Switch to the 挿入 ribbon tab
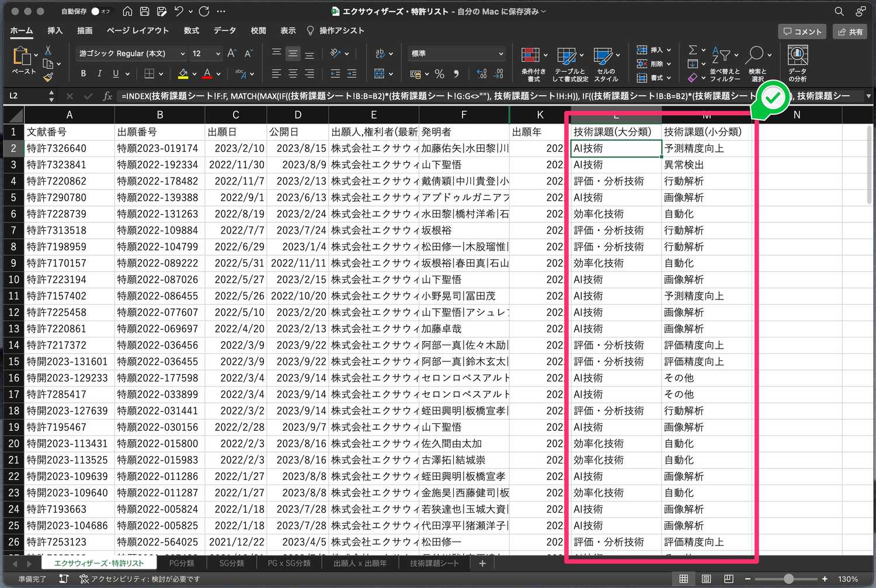Image resolution: width=876 pixels, height=588 pixels. (55, 30)
